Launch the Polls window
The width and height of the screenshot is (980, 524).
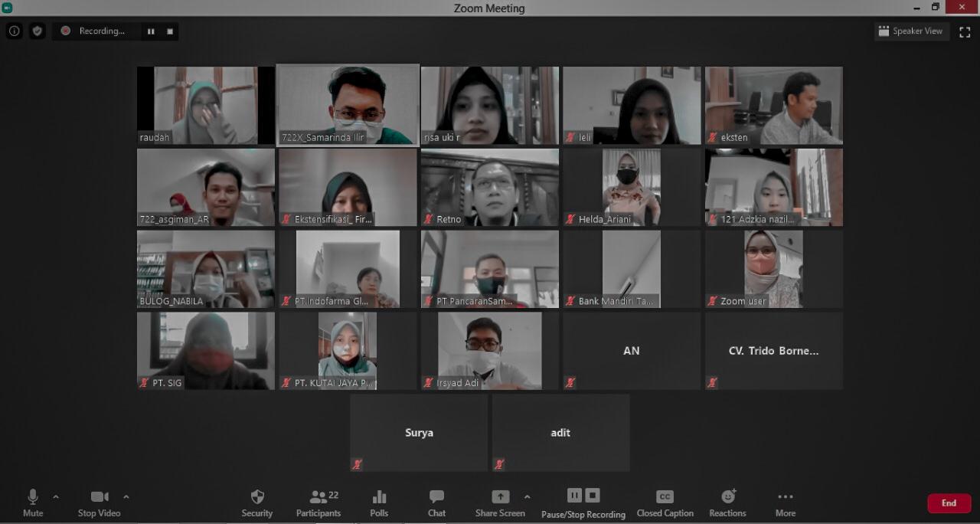pos(379,503)
